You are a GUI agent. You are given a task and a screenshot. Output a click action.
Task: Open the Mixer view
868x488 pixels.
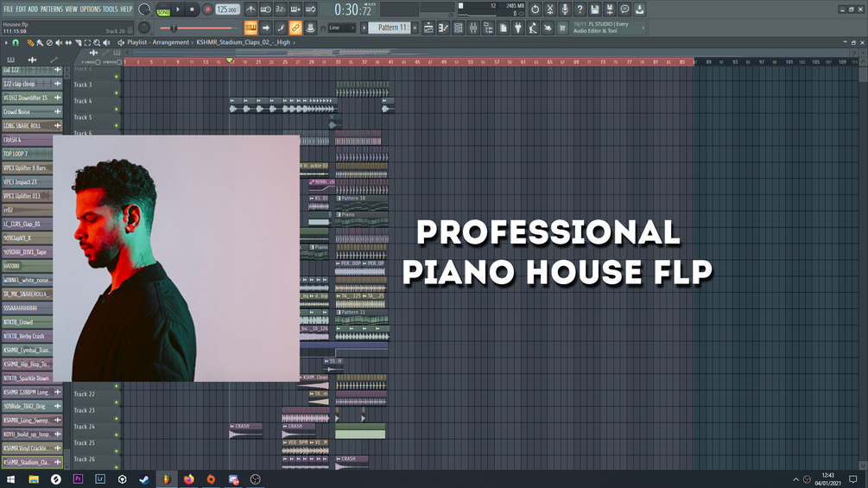473,28
